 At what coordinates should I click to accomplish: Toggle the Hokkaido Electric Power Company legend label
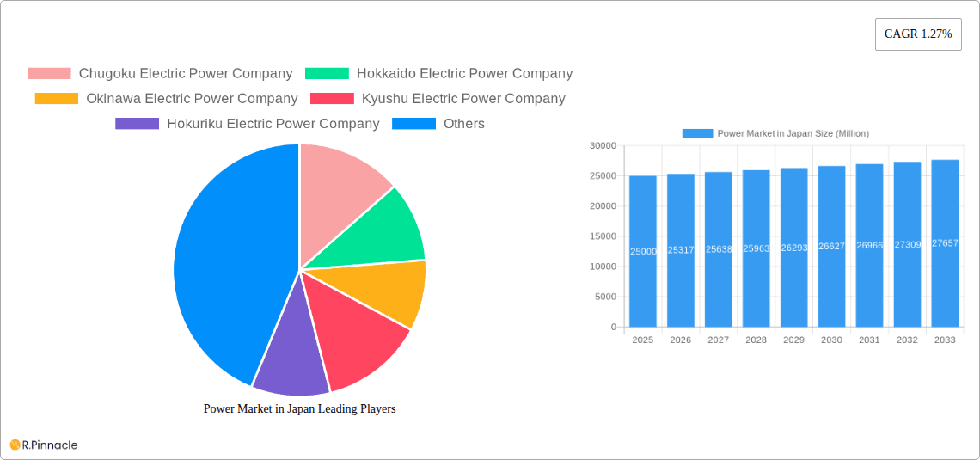(x=464, y=74)
